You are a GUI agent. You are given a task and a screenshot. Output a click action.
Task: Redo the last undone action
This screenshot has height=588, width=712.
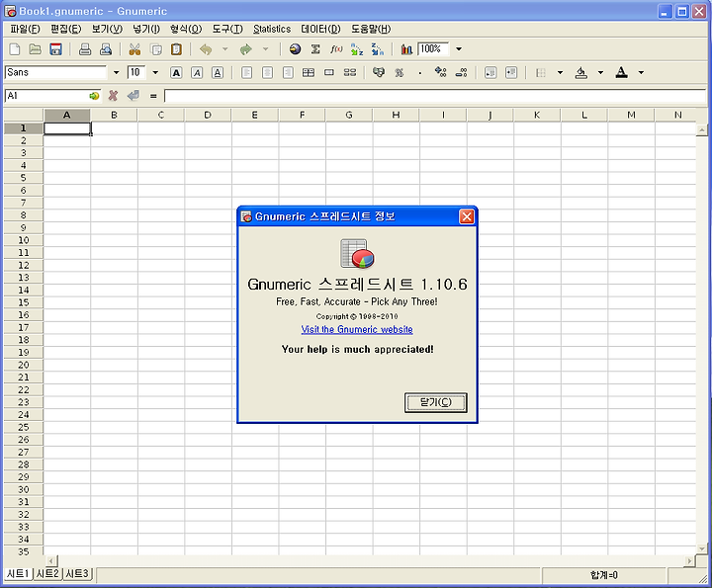click(246, 49)
